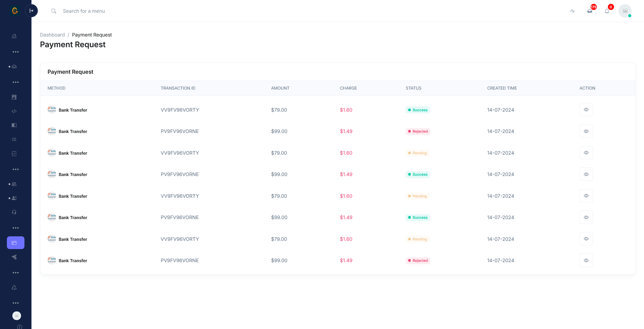Click the small avatar at sidebar bottom
The width and height of the screenshot is (644, 329).
(17, 316)
